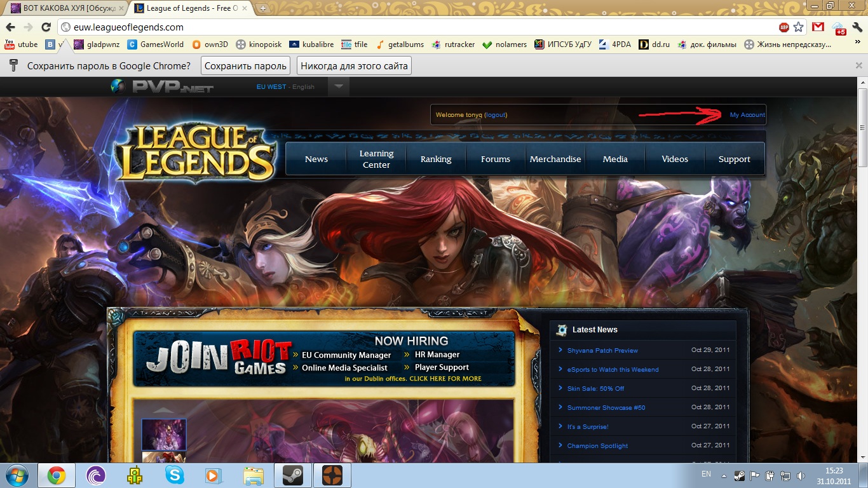Open the AdBlock Plus extension icon
The width and height of the screenshot is (868, 488).
tap(784, 27)
